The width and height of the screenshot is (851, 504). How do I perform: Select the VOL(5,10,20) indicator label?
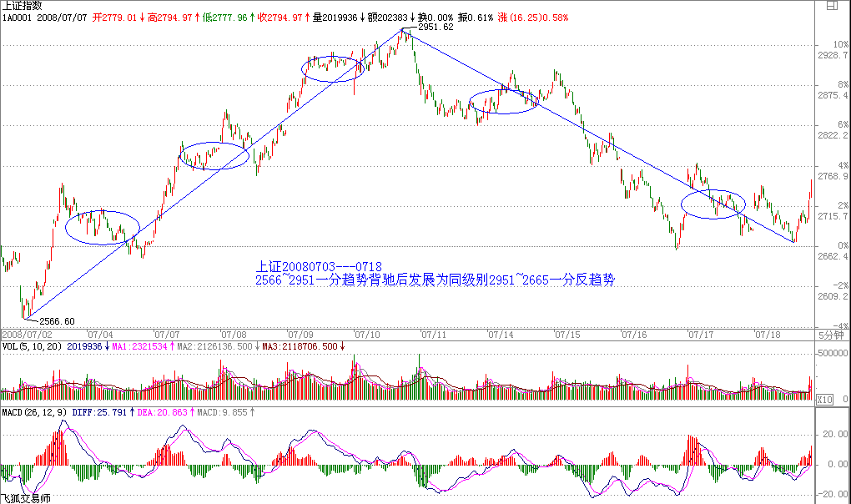pyautogui.click(x=31, y=345)
